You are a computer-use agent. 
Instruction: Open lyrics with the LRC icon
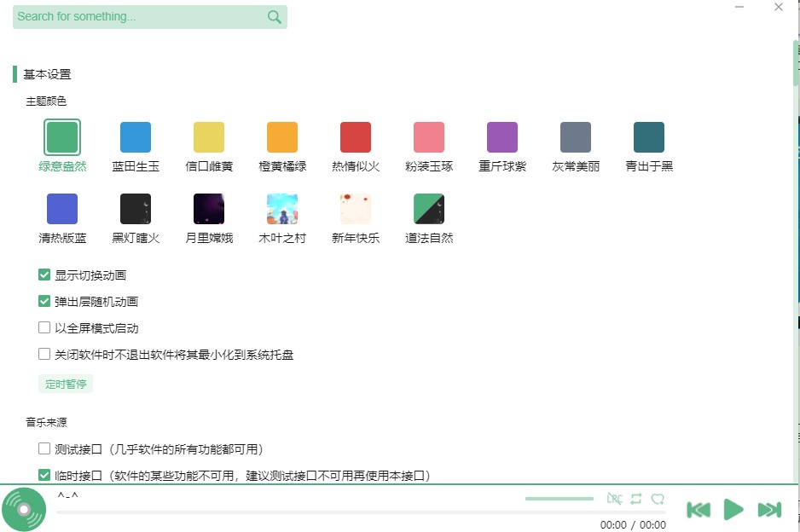coord(615,499)
